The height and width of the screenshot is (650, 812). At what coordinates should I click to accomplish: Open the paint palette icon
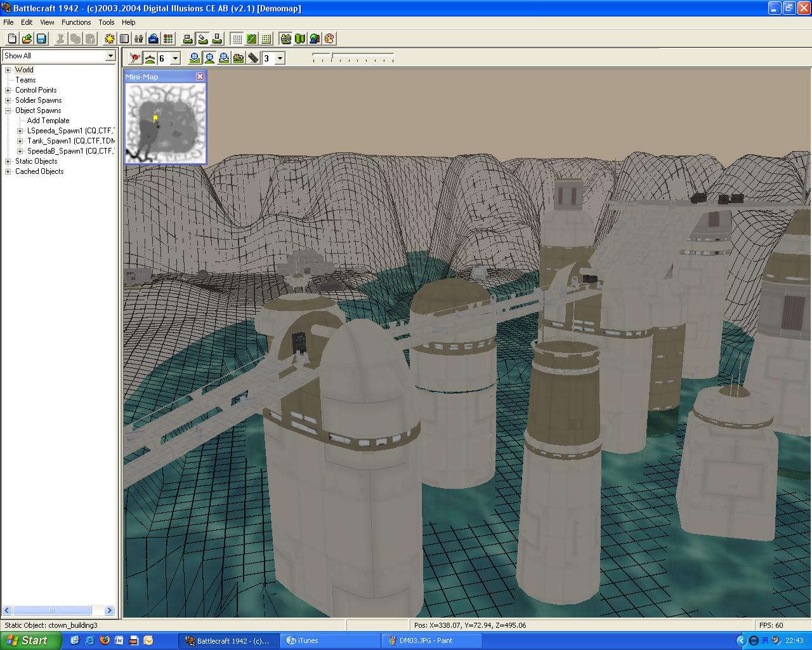pyautogui.click(x=329, y=39)
